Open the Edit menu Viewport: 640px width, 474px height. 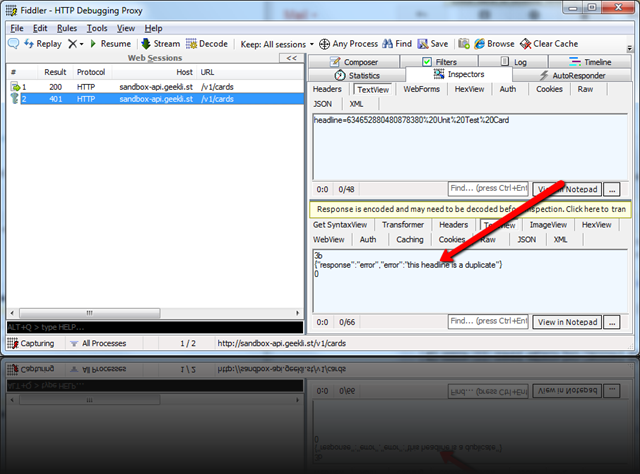click(x=40, y=28)
